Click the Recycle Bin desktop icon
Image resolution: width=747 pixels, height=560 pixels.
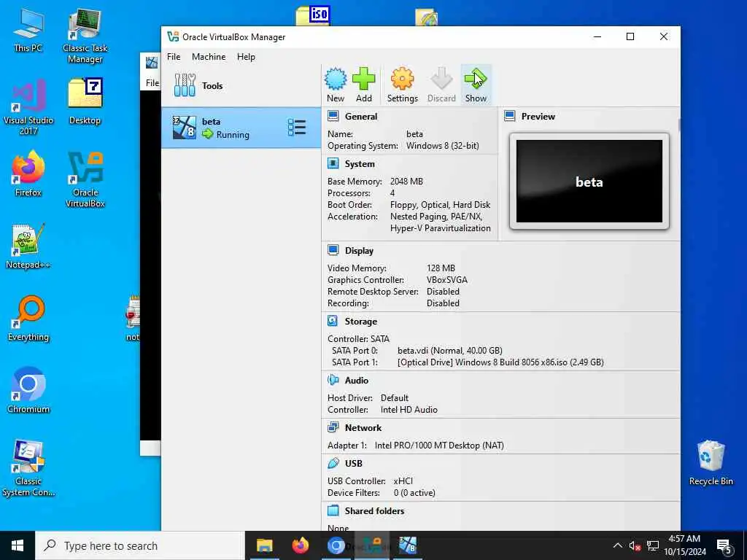point(711,463)
